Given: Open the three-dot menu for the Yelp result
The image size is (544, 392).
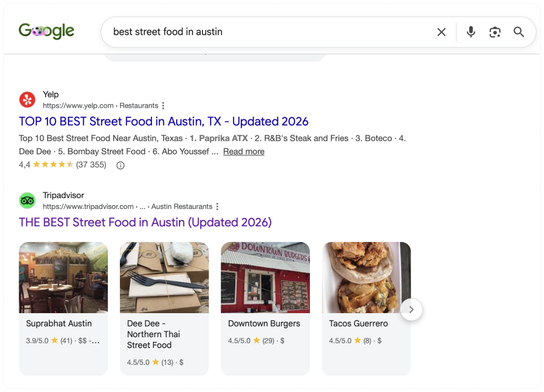Looking at the screenshot, I should click(x=163, y=106).
